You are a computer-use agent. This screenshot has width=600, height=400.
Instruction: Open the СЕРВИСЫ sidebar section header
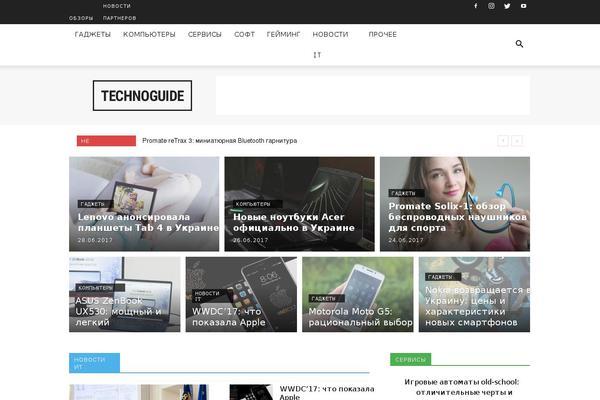pos(411,359)
